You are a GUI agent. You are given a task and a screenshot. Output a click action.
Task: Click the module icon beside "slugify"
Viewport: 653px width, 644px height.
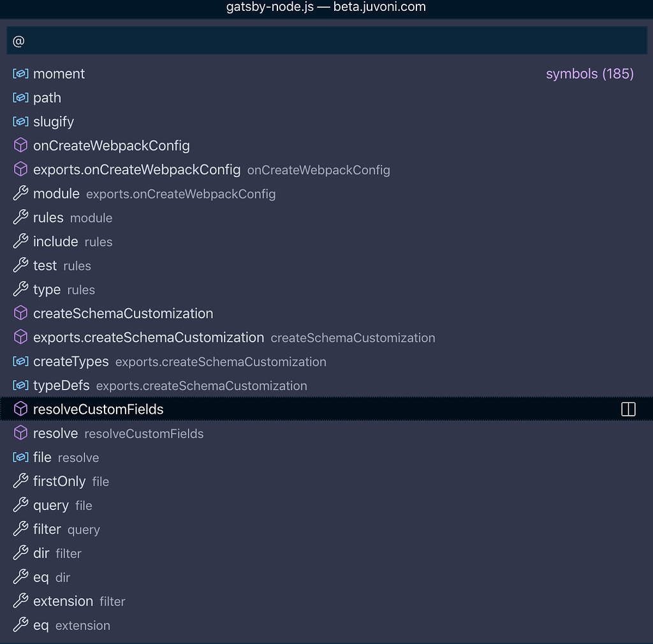coord(20,121)
